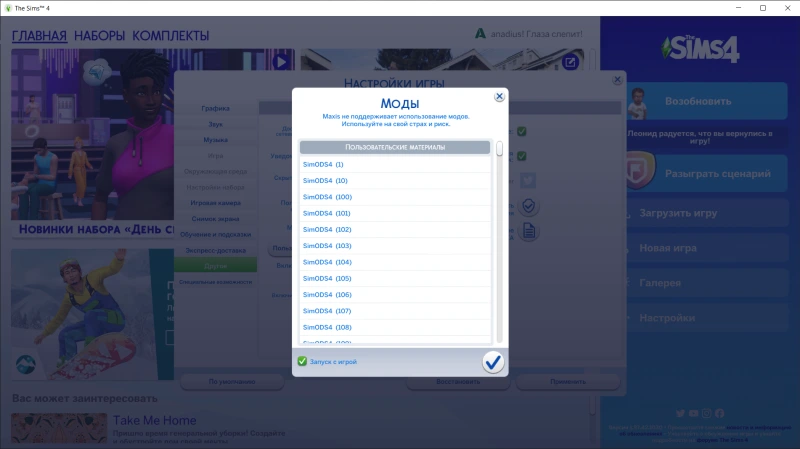Screen dimensions: 800x449
Task: Open Take Me Home recommendation link
Action: (x=155, y=420)
